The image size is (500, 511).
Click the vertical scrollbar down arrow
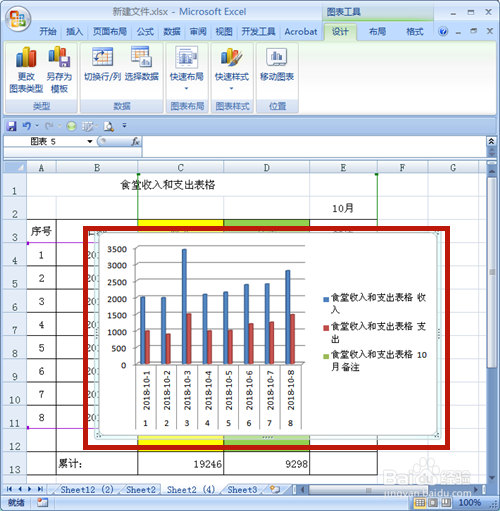pos(492,478)
